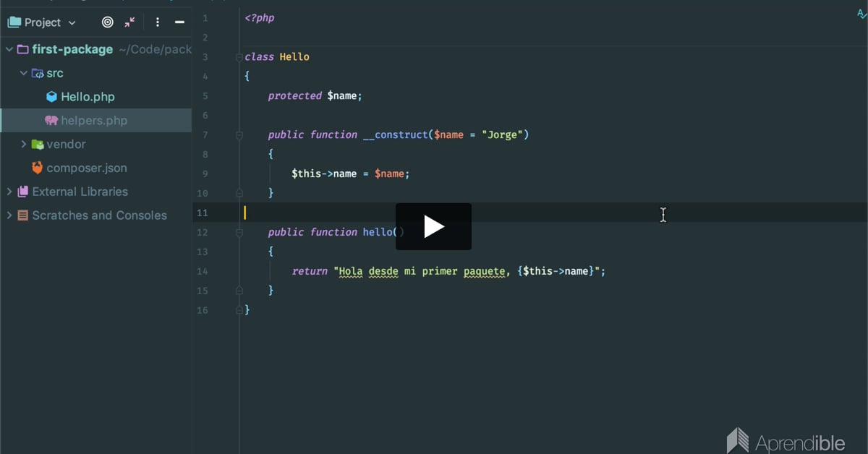Click Scratches and Consoles label
The width and height of the screenshot is (868, 454).
point(100,215)
